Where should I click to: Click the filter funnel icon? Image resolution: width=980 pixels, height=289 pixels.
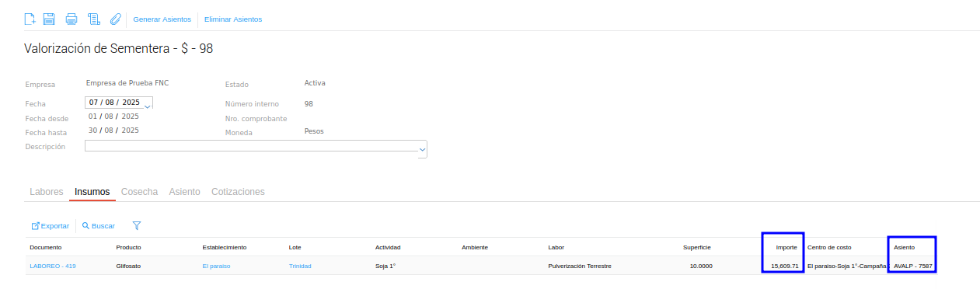tap(137, 226)
